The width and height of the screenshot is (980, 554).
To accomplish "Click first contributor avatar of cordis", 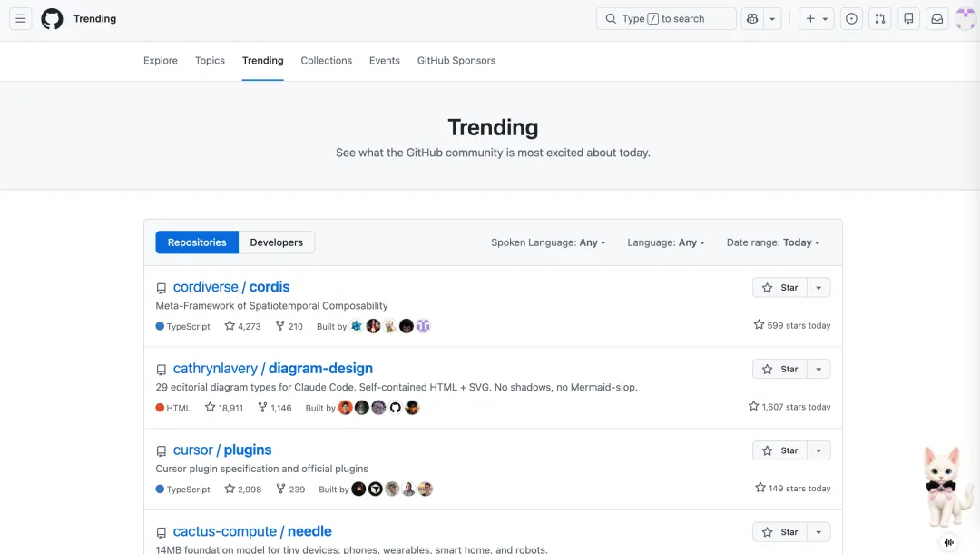I will tap(357, 326).
